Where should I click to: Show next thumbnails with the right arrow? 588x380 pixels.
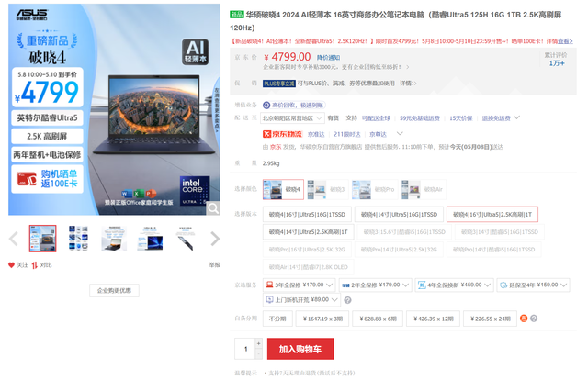215,239
